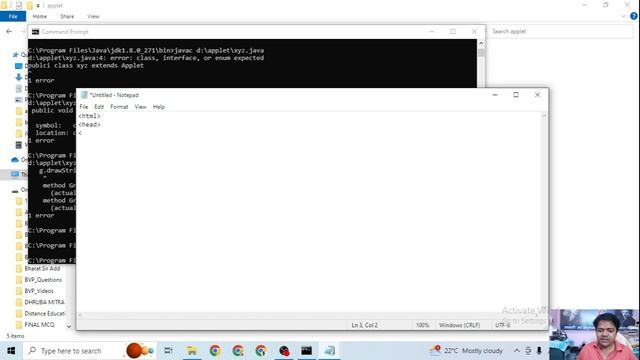Select the FINAL MCQ folder
This screenshot has width=640, height=360.
pyautogui.click(x=39, y=324)
